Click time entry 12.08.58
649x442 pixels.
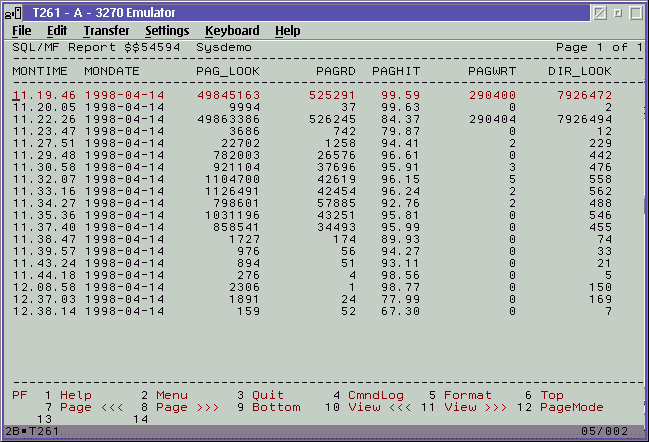[x=44, y=287]
